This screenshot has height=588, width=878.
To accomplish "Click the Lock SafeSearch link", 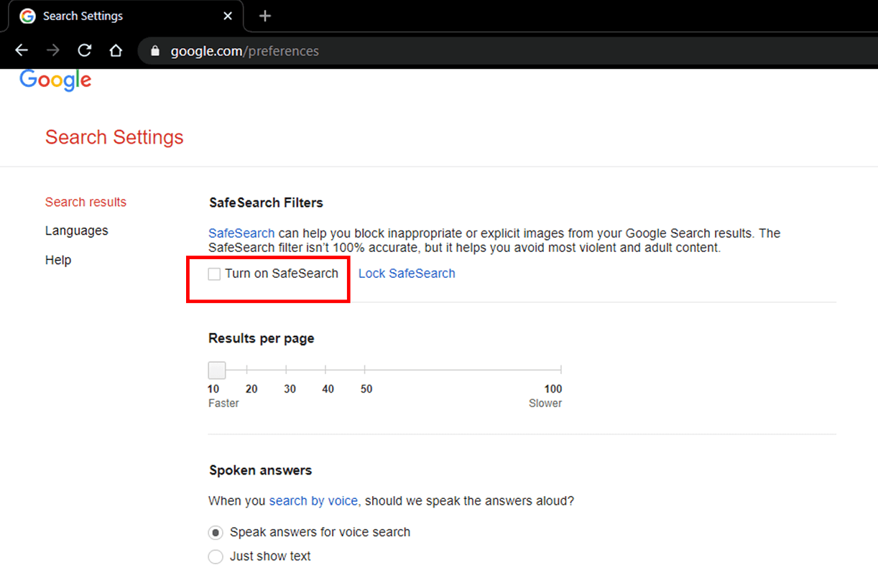I will coord(407,274).
